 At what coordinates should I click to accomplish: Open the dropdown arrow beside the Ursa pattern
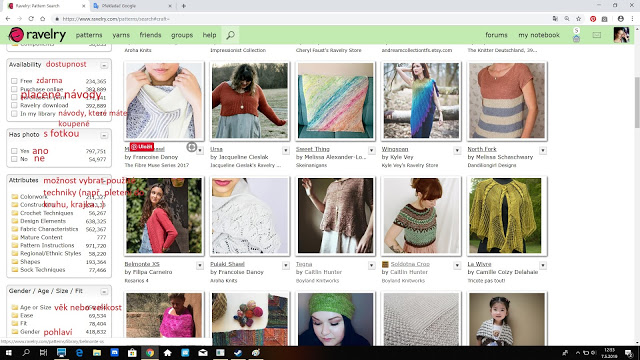(x=286, y=151)
